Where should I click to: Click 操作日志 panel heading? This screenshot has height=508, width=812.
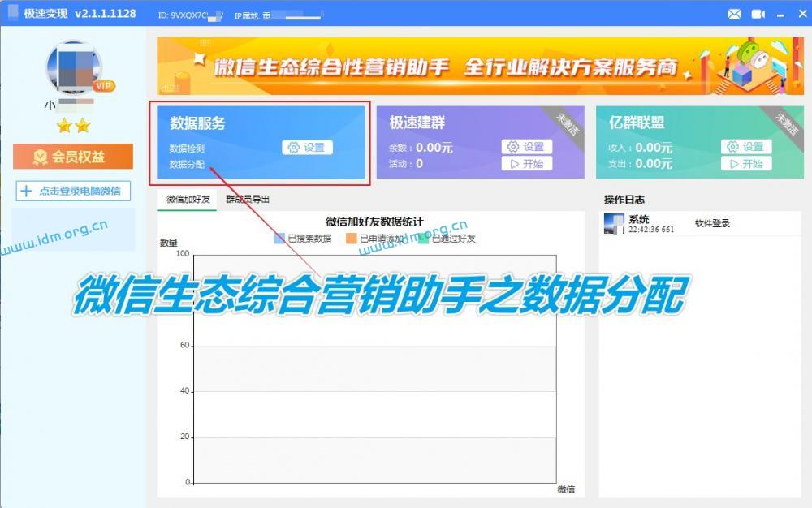pos(624,200)
